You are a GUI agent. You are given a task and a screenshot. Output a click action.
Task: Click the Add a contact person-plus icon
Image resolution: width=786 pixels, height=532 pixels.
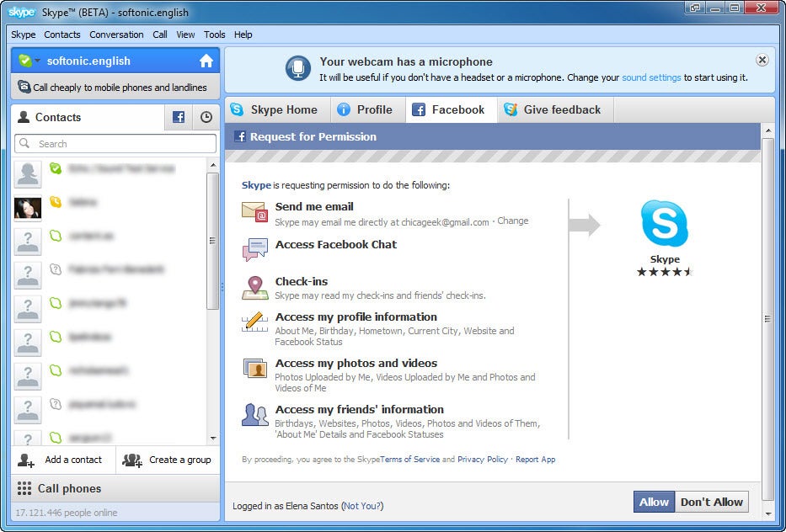click(x=25, y=460)
